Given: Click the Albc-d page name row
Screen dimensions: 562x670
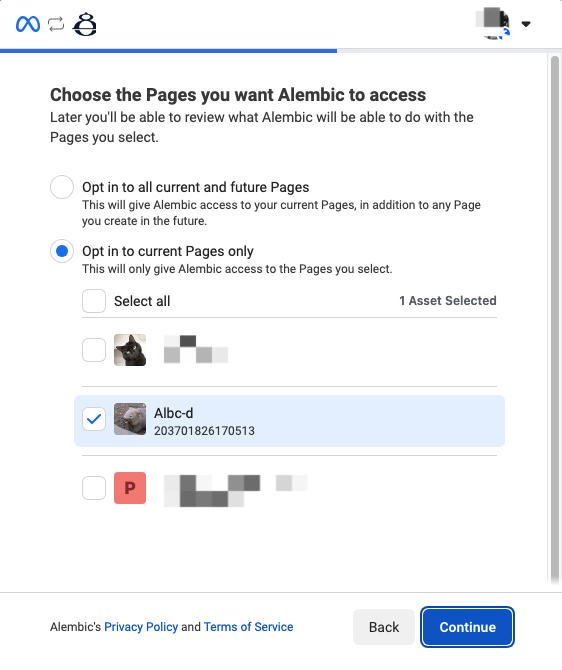Looking at the screenshot, I should pos(289,421).
